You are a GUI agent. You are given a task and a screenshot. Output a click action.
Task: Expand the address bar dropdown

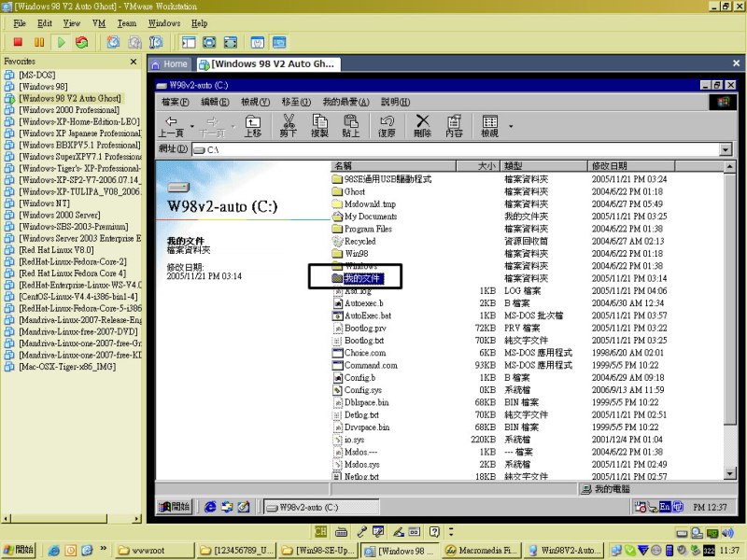[x=726, y=150]
